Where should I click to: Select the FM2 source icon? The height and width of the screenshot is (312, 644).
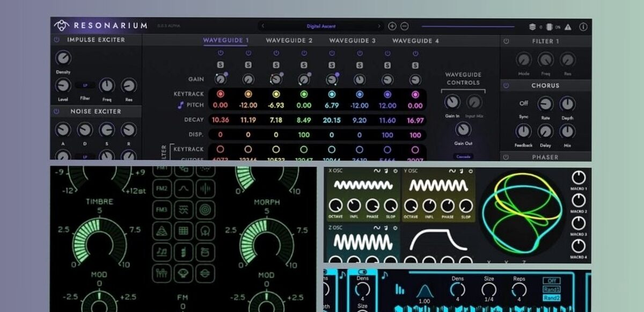click(x=163, y=187)
